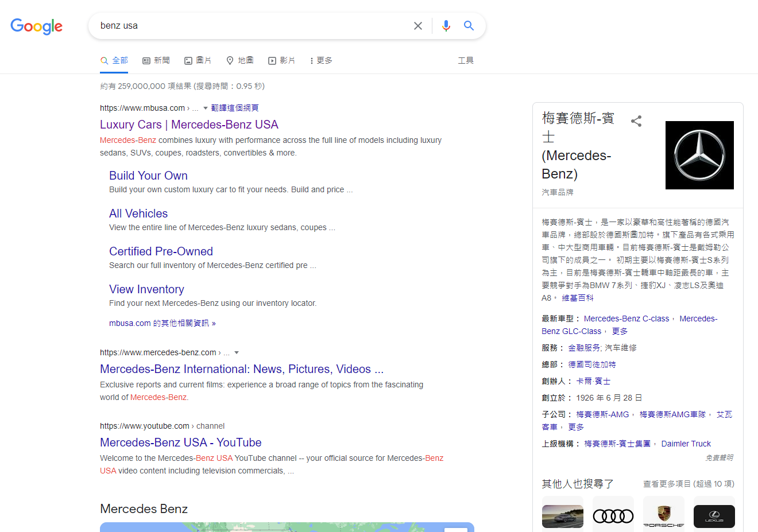
Task: Click 查看更多項目 (超過 10 項)
Action: pos(689,484)
